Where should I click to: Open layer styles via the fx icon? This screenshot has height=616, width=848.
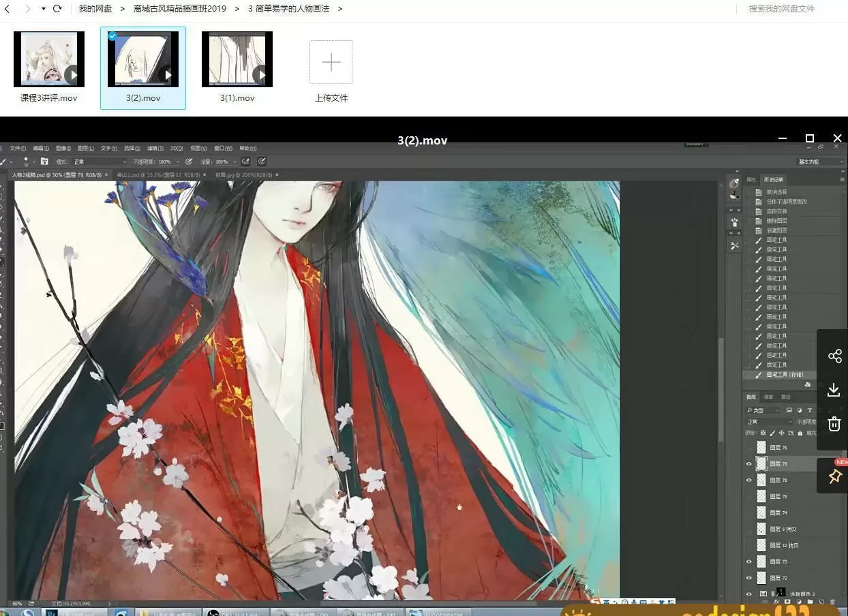coord(775,602)
